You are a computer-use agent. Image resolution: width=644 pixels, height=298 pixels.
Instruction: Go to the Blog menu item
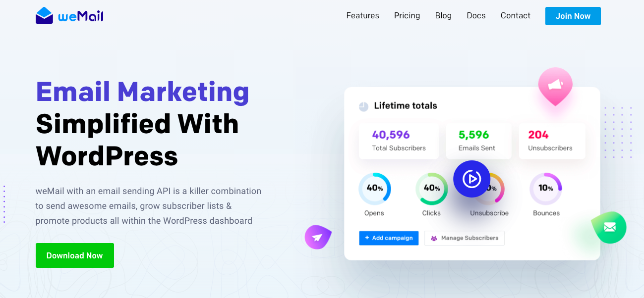pos(443,16)
